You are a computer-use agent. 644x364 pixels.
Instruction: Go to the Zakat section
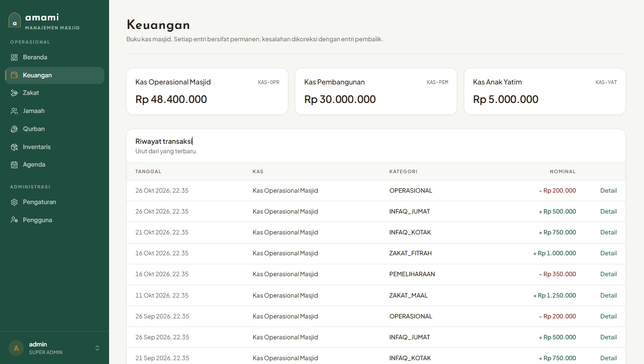[x=55, y=93]
